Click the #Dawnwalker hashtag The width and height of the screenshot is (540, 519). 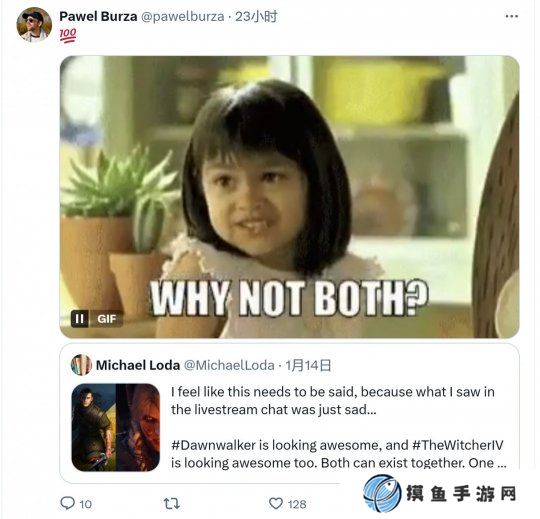click(x=214, y=445)
